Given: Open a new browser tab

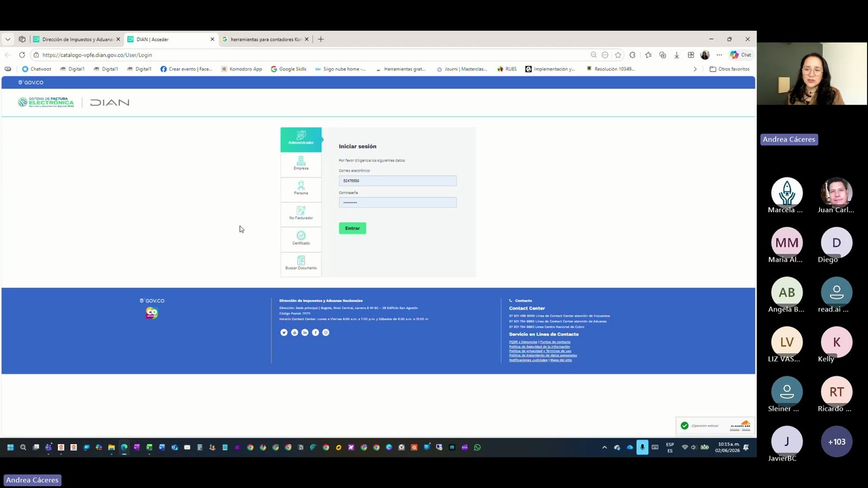Looking at the screenshot, I should 321,39.
